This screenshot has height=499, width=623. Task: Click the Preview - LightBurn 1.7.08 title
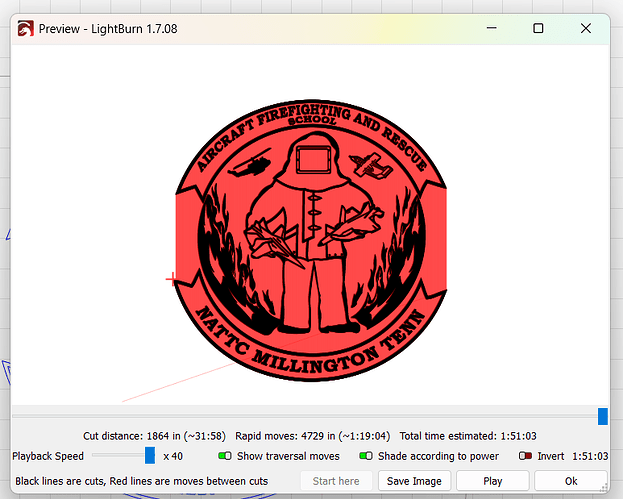[x=108, y=29]
